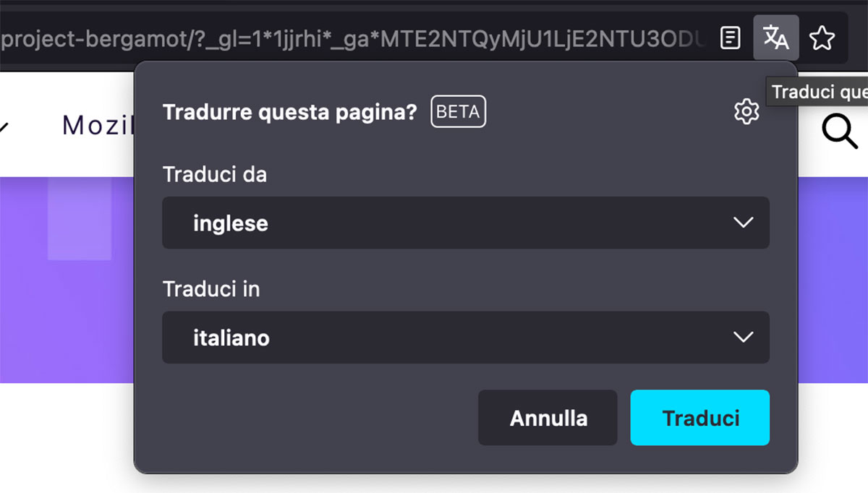Click the magnifier search icon on page
Viewport: 868px width, 493px height.
point(840,132)
